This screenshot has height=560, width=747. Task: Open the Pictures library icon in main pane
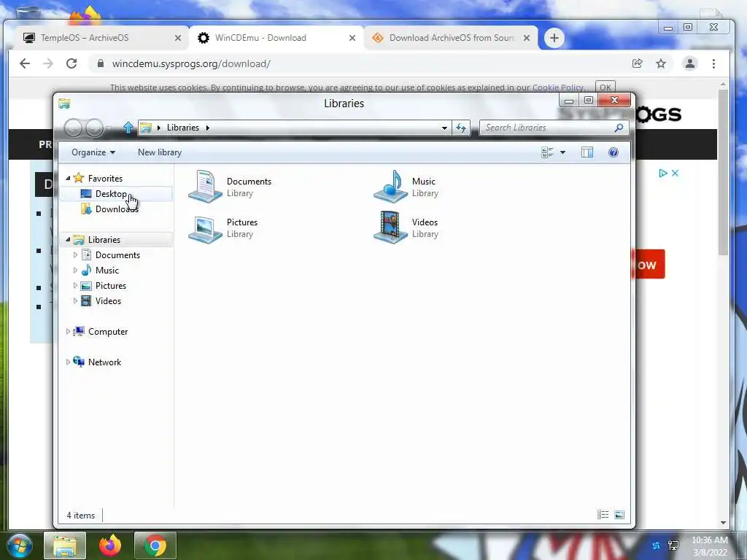tap(205, 228)
